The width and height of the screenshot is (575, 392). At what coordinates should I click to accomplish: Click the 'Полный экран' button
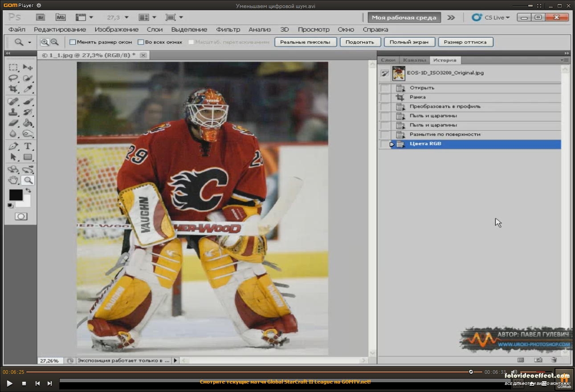(x=409, y=42)
